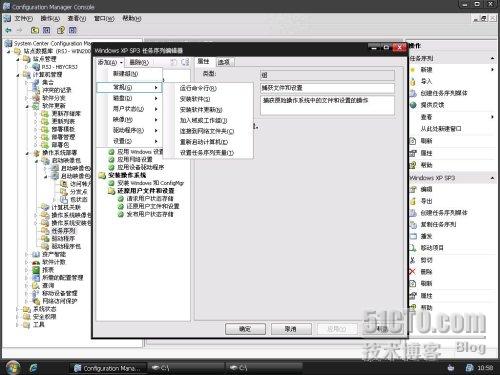Image resolution: width=500 pixels, height=375 pixels.
Task: Click the Windows Start orb
Action: click(12, 367)
